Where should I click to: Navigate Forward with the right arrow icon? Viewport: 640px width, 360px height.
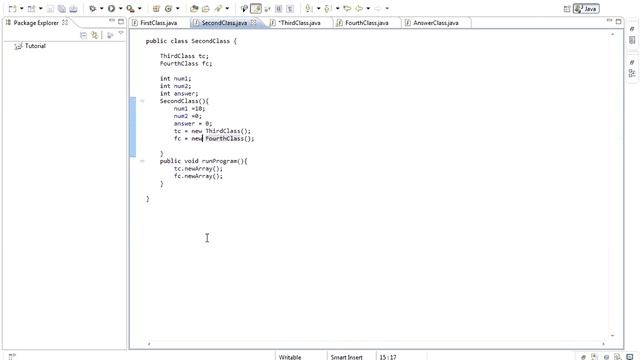pos(378,9)
